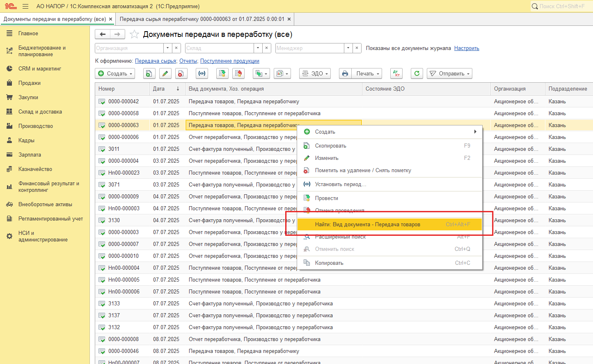Select 'Скопировать' in the context menu

click(331, 146)
